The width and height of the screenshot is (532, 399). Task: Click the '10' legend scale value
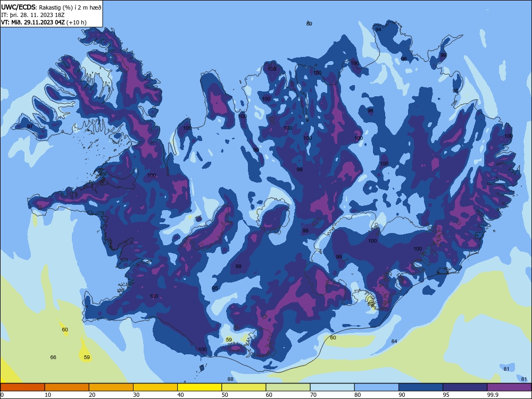(x=48, y=395)
